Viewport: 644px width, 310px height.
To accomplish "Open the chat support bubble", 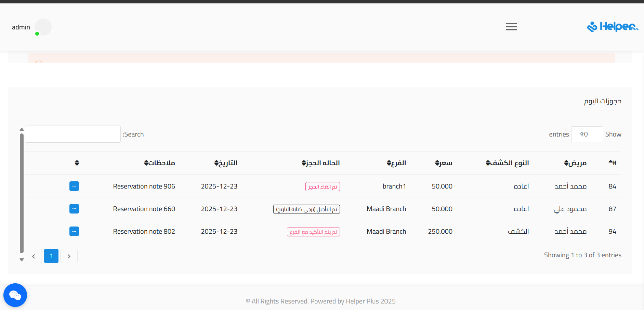I will (15, 295).
